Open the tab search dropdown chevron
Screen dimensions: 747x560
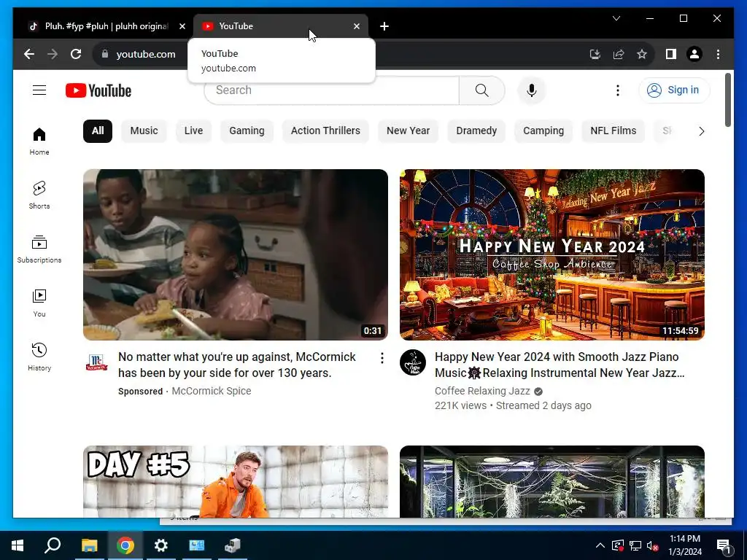(616, 18)
